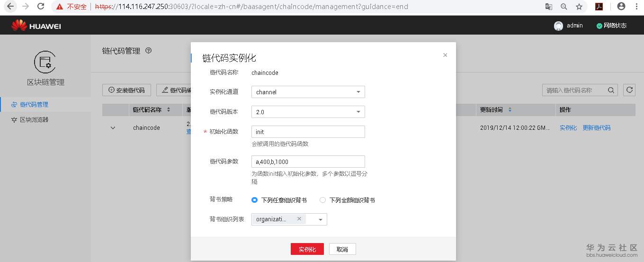
Task: Sort by 链代码名称 column arrows
Action: point(169,110)
